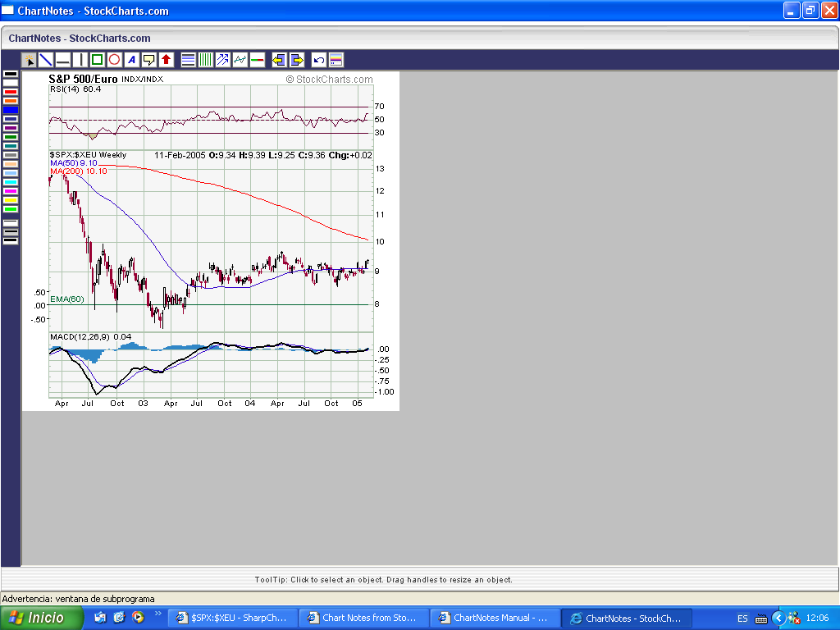Undo the last annotation
840x630 pixels.
(x=319, y=60)
